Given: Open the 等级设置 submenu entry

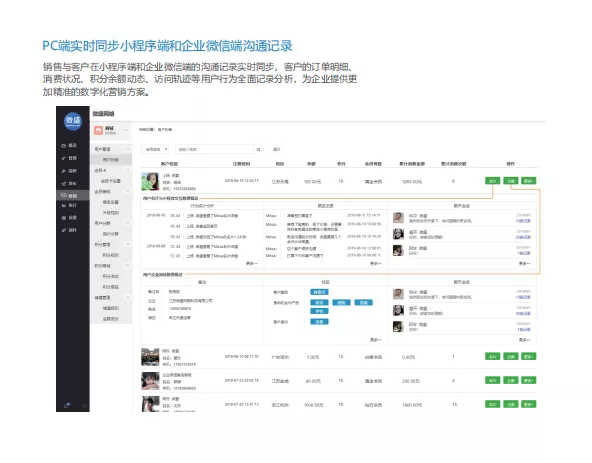Looking at the screenshot, I should point(111,202).
